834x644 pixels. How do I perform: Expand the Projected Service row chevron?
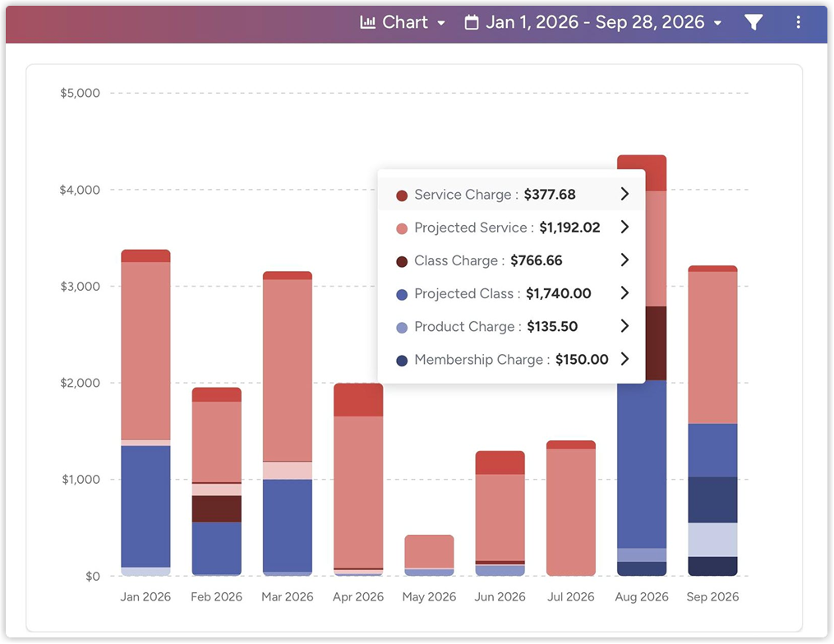click(x=625, y=227)
